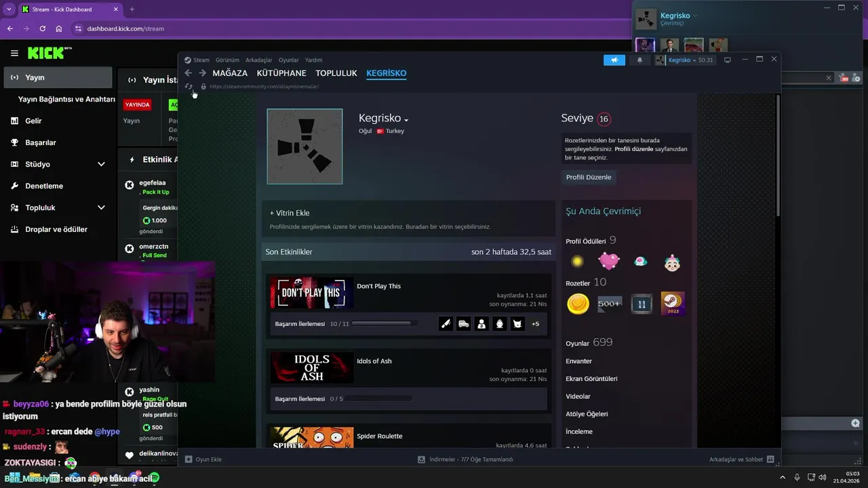Viewport: 868px width, 488px height.
Task: Click the cat achievement icon of Don't Play This
Action: [517, 324]
